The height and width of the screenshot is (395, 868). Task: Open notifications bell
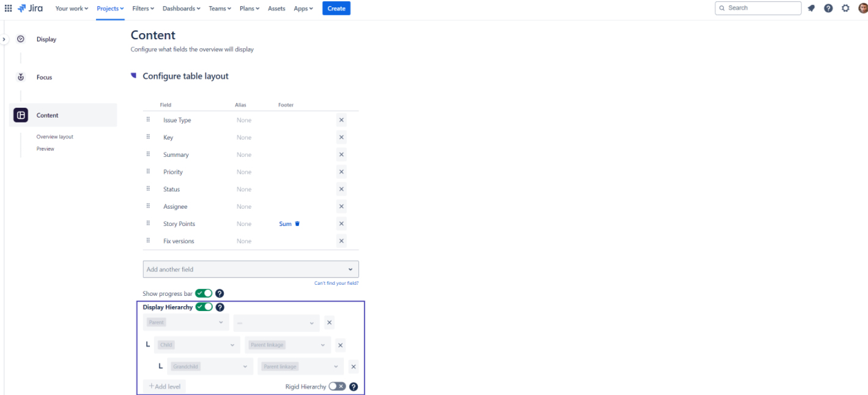(x=811, y=8)
